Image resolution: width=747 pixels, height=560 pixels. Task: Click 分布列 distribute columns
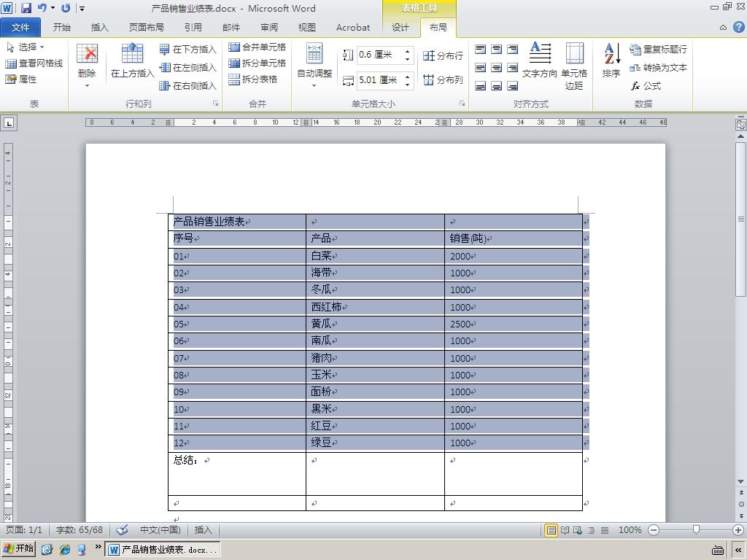pos(443,79)
